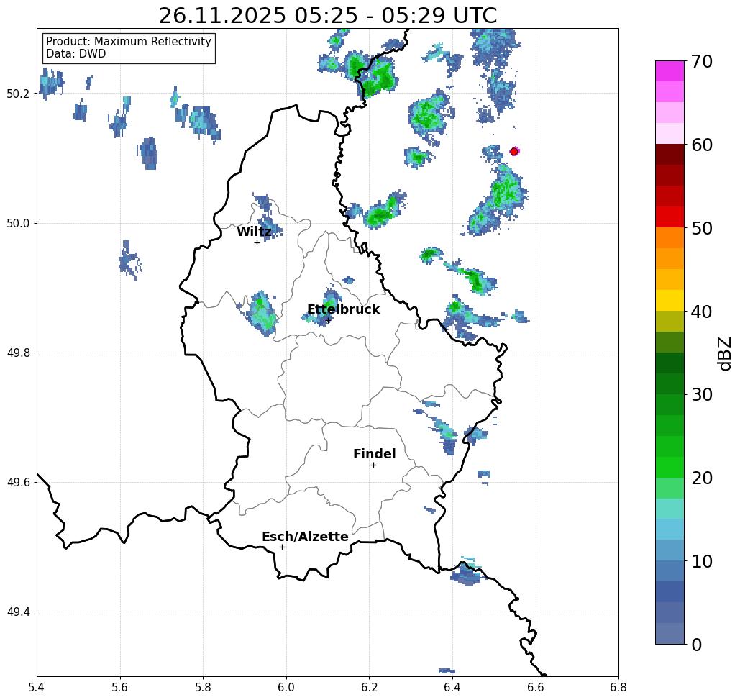Click the 0 tick on the colorbar
The image size is (740, 700).
point(696,645)
